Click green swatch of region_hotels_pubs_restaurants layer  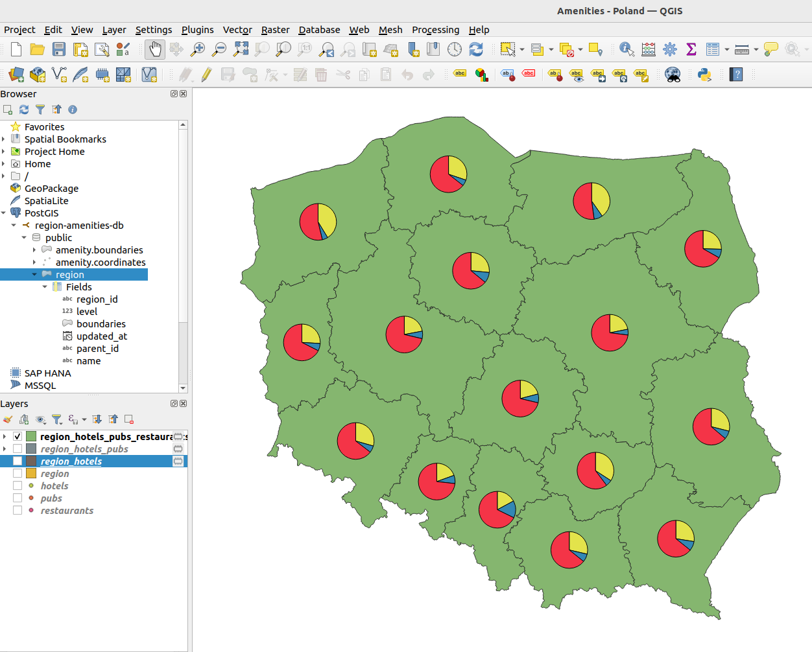[31, 437]
